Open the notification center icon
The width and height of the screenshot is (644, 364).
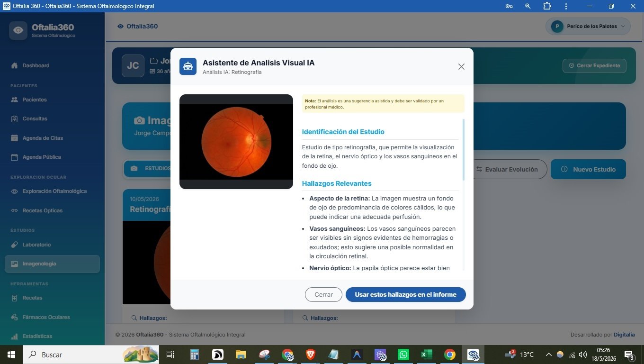[x=629, y=355]
